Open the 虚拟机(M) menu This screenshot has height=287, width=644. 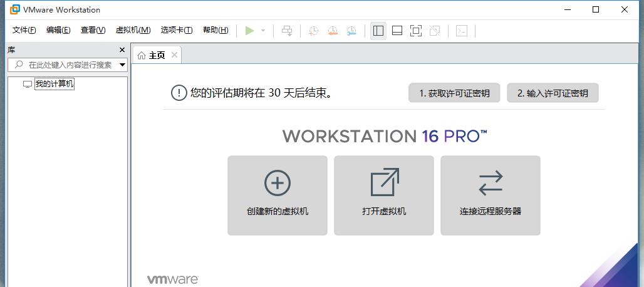133,30
